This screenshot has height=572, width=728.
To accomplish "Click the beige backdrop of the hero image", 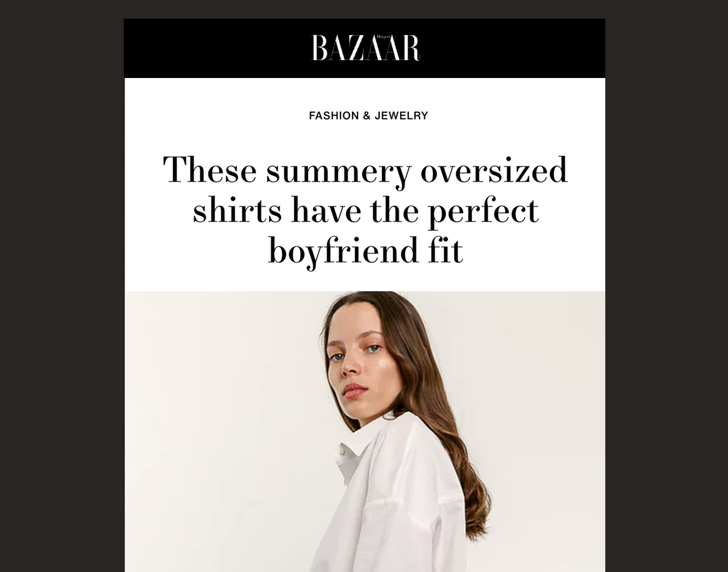I will tap(208, 416).
